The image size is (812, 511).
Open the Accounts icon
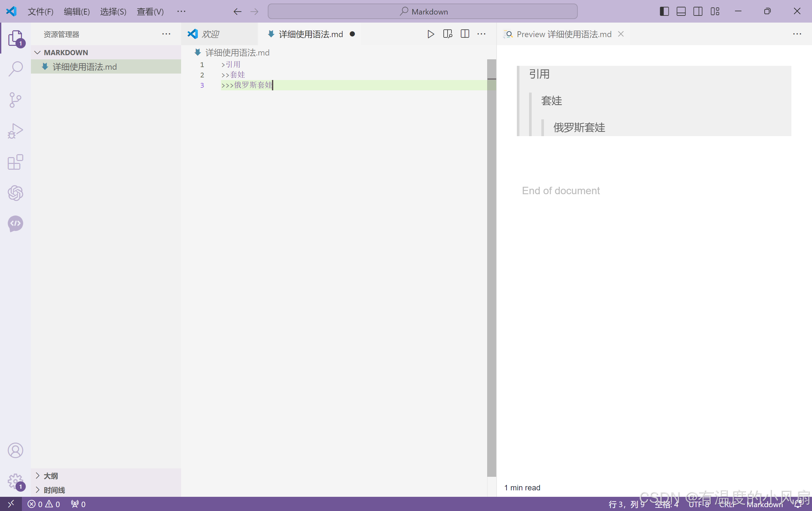click(x=15, y=450)
